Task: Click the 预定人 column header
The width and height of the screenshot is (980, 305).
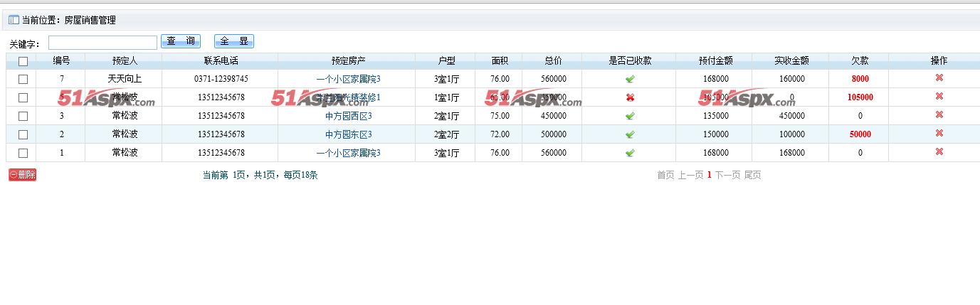Action: point(124,61)
